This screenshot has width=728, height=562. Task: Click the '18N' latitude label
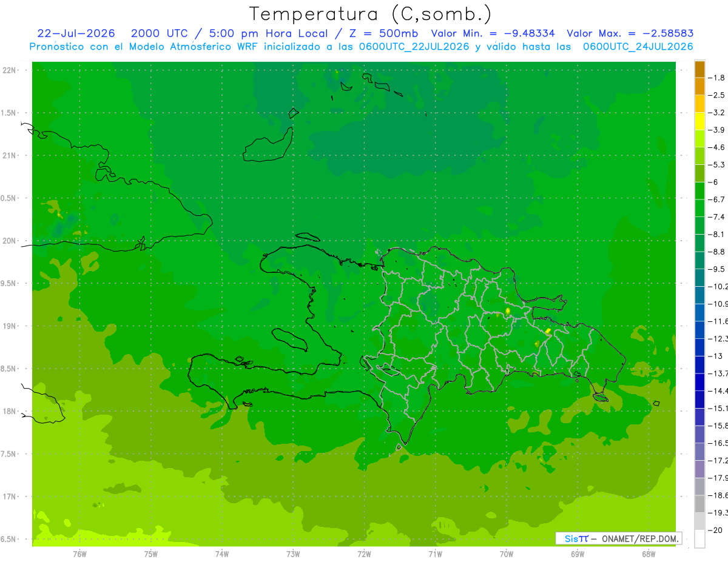pyautogui.click(x=9, y=411)
